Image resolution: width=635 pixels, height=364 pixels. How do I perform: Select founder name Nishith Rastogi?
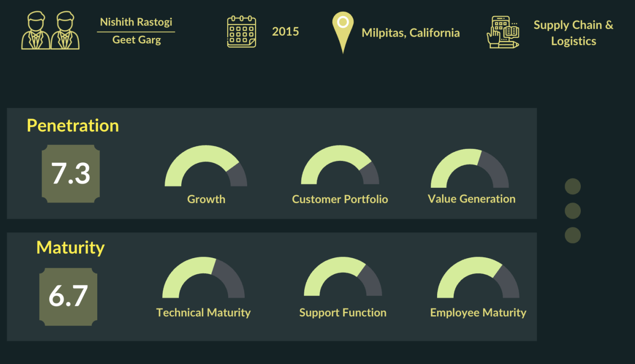coord(136,22)
